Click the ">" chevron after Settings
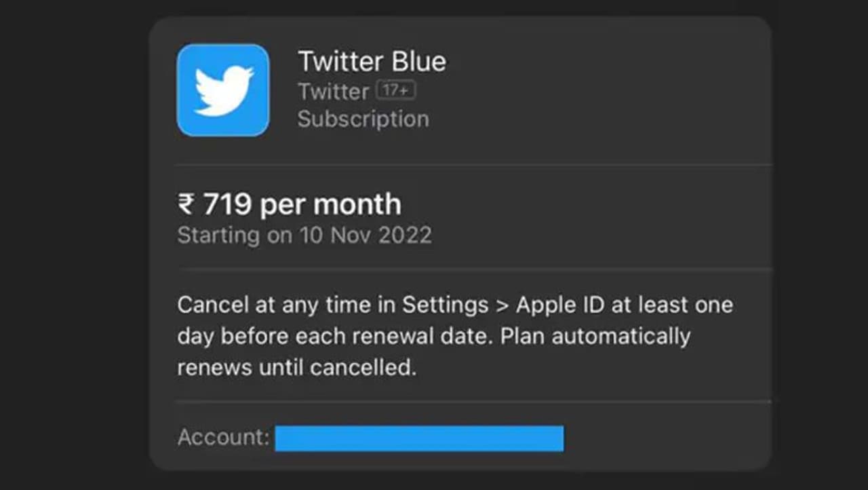Screen dimensions: 868x490 (502, 305)
